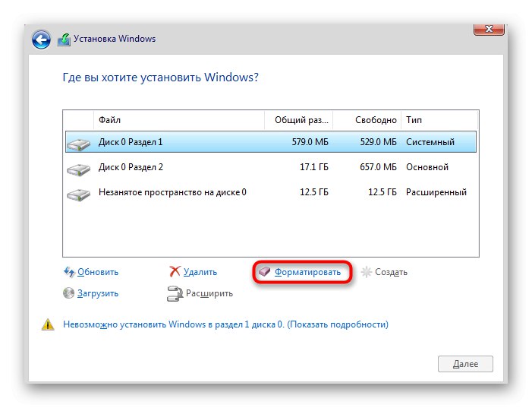Close the Windows setup window
The image size is (532, 408).
tap(489, 29)
